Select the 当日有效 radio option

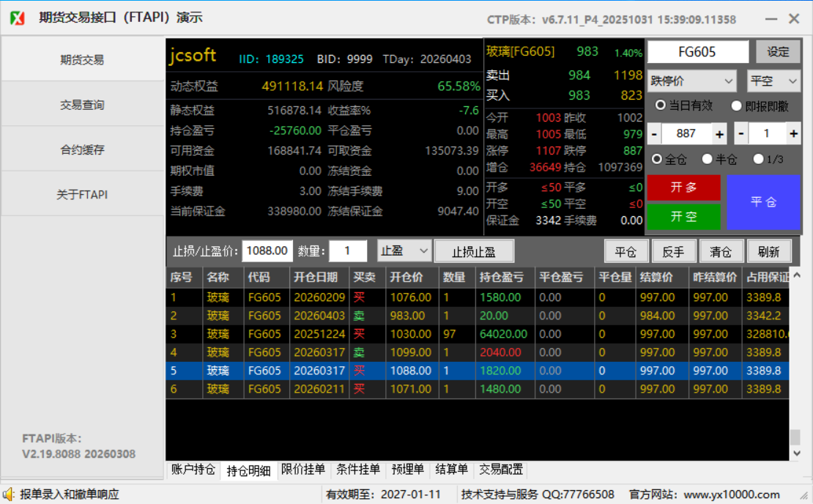coord(661,105)
